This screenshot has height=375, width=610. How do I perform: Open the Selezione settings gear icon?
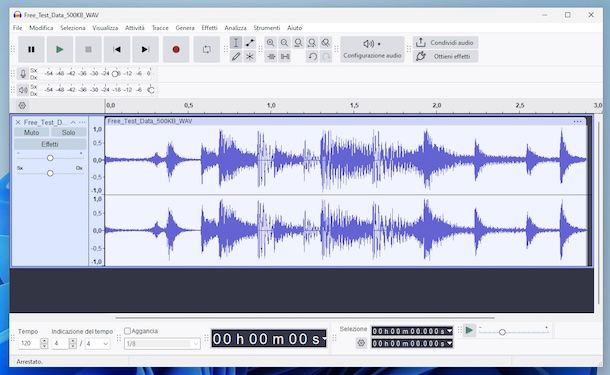(361, 343)
